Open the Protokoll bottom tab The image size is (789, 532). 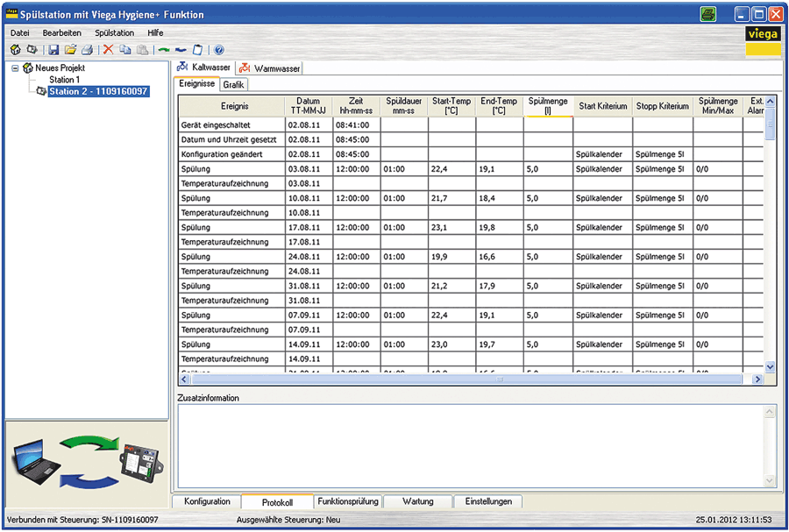(277, 502)
